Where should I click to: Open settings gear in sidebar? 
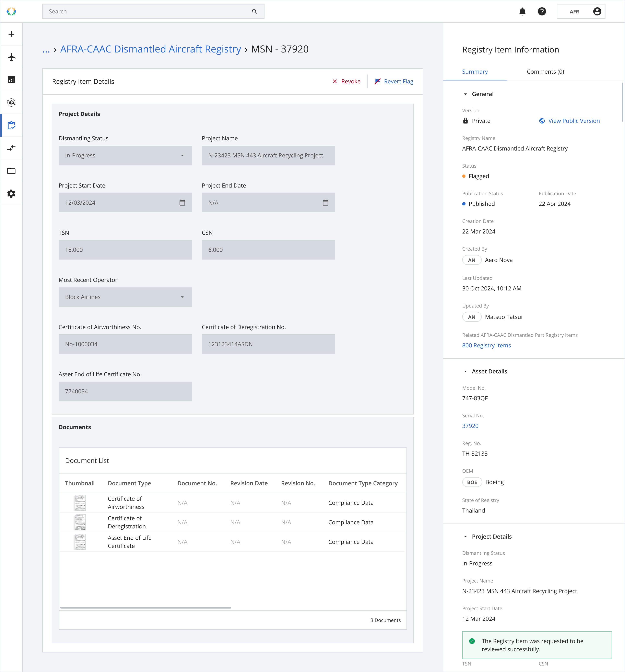[12, 194]
